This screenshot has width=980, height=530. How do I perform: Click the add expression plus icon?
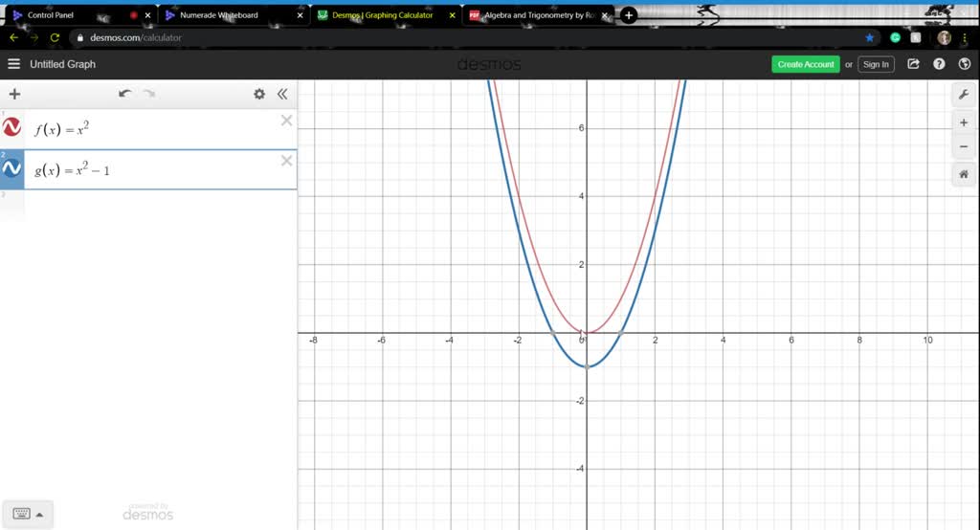tap(14, 94)
